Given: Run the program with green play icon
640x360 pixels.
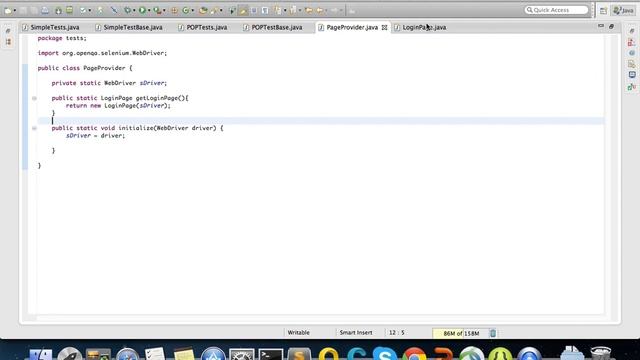Looking at the screenshot, I should pos(142,10).
